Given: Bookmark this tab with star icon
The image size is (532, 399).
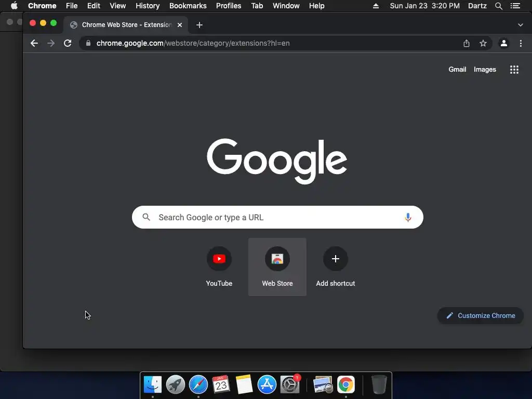Looking at the screenshot, I should pyautogui.click(x=483, y=43).
